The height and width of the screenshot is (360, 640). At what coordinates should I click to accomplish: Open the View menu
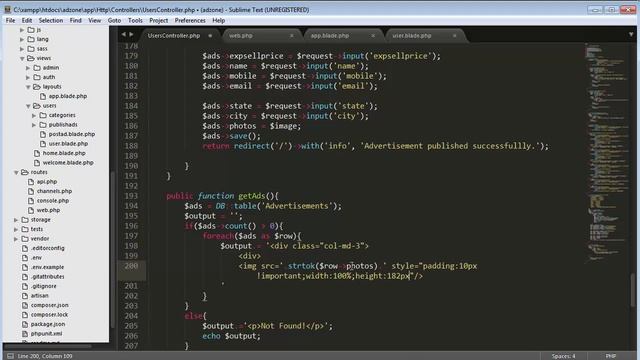(95, 20)
